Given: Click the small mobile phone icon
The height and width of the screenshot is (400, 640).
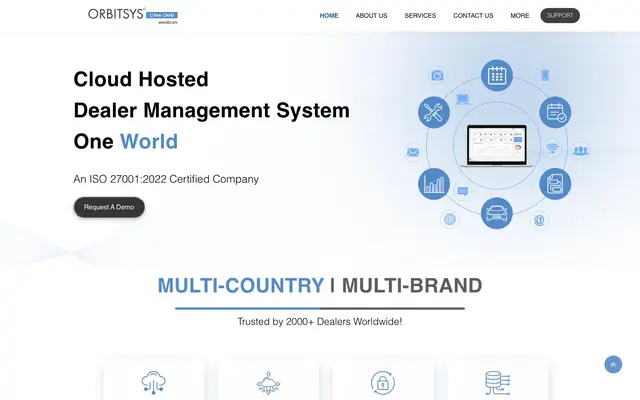Looking at the screenshot, I should (x=545, y=75).
